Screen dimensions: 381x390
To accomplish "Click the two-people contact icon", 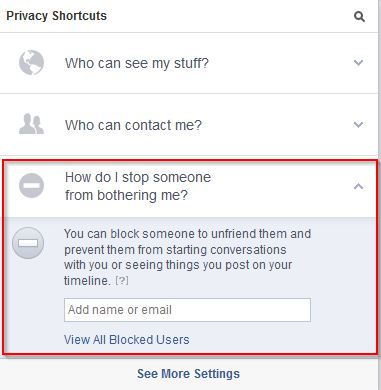I will pyautogui.click(x=31, y=124).
